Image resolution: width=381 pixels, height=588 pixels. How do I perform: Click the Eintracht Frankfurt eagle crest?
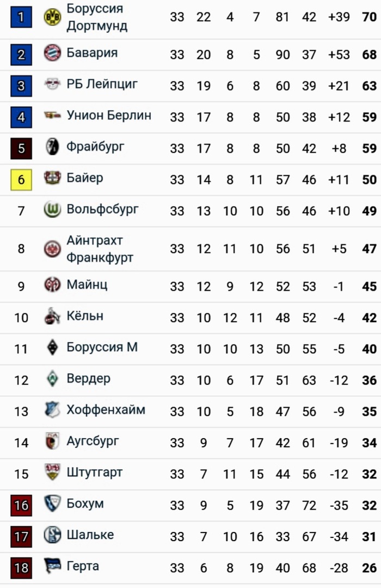(52, 249)
